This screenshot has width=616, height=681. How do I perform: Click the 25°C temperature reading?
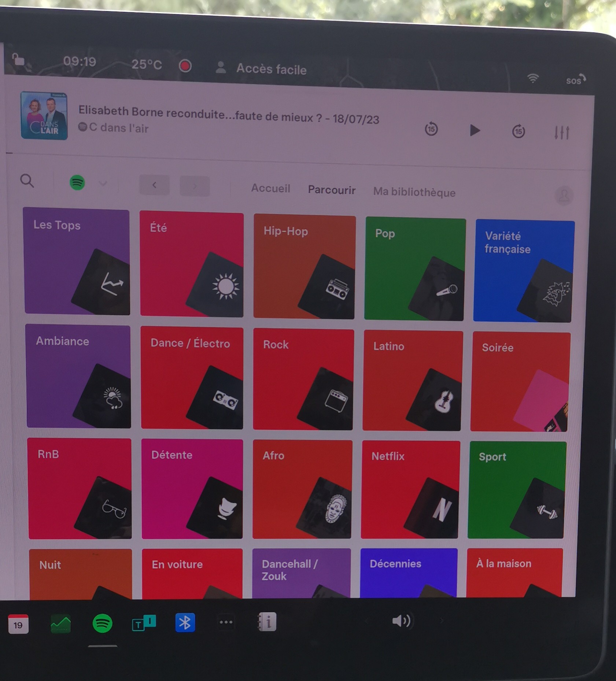click(x=147, y=64)
